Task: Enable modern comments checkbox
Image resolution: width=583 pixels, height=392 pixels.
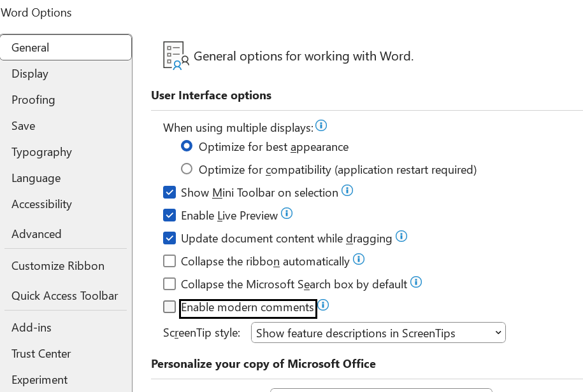Action: (x=169, y=307)
